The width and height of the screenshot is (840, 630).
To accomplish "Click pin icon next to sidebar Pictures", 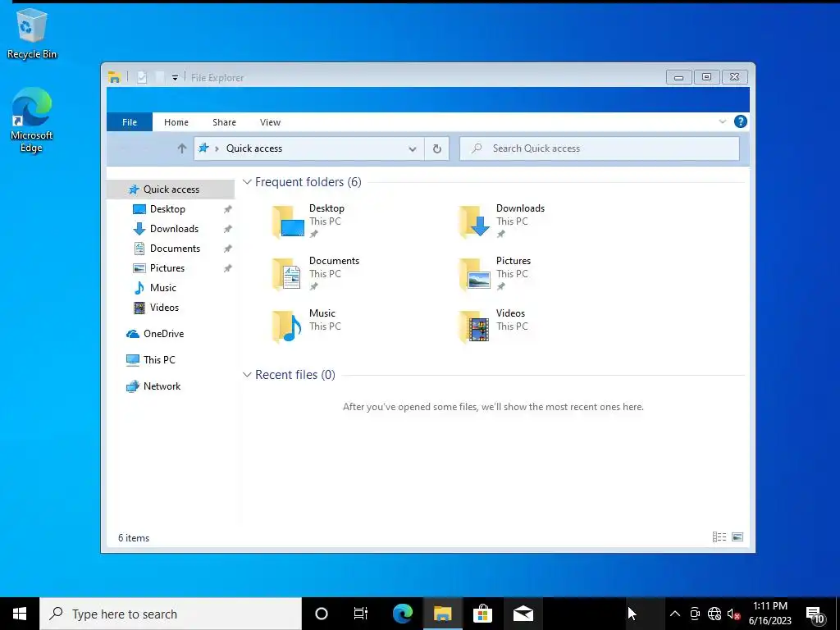I will pyautogui.click(x=228, y=268).
